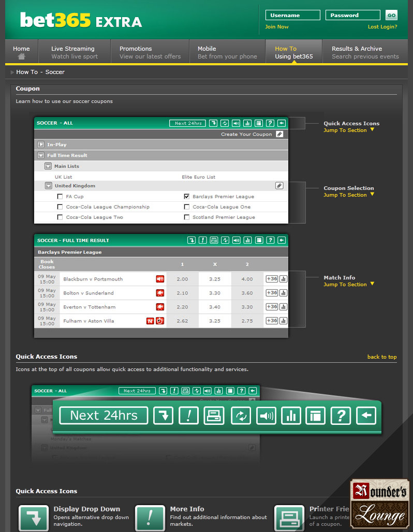Viewport: 413px width, 532px height.
Task: Open the drop-down arrow in the Full Time Result header
Action: (191, 240)
